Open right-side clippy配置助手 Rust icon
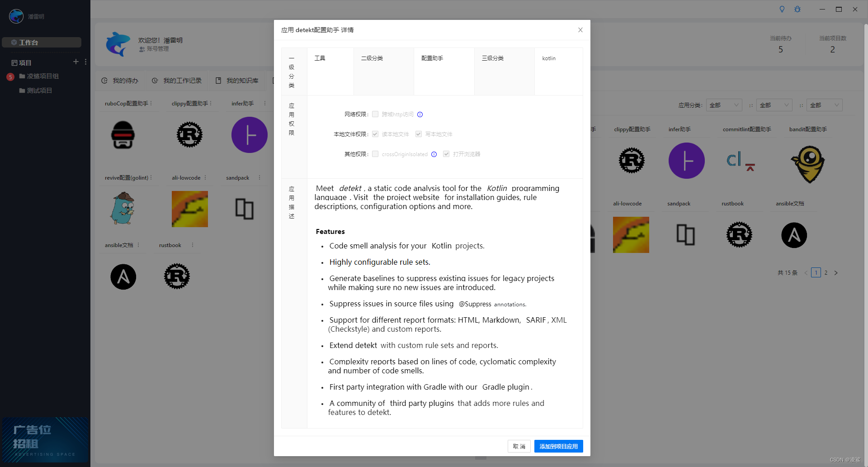 coord(632,161)
